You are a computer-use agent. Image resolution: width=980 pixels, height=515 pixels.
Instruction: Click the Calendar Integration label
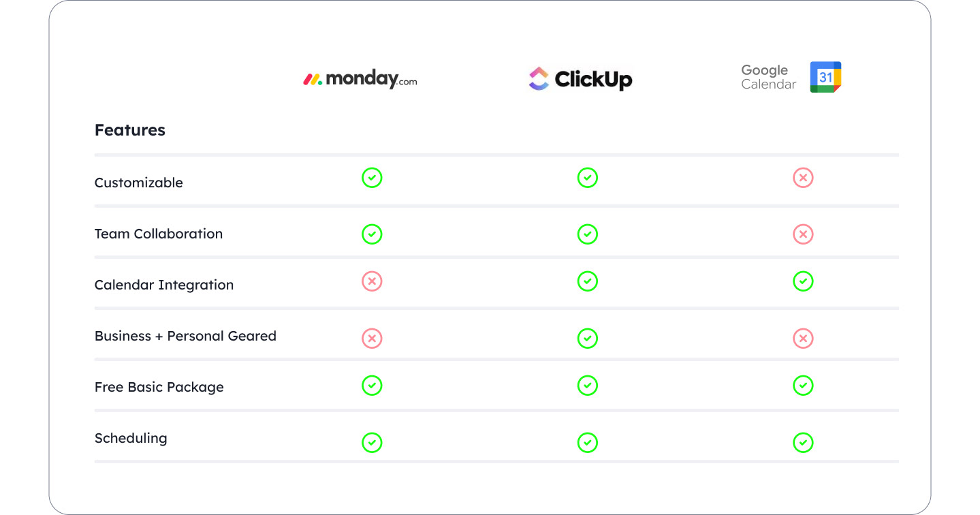click(x=164, y=285)
